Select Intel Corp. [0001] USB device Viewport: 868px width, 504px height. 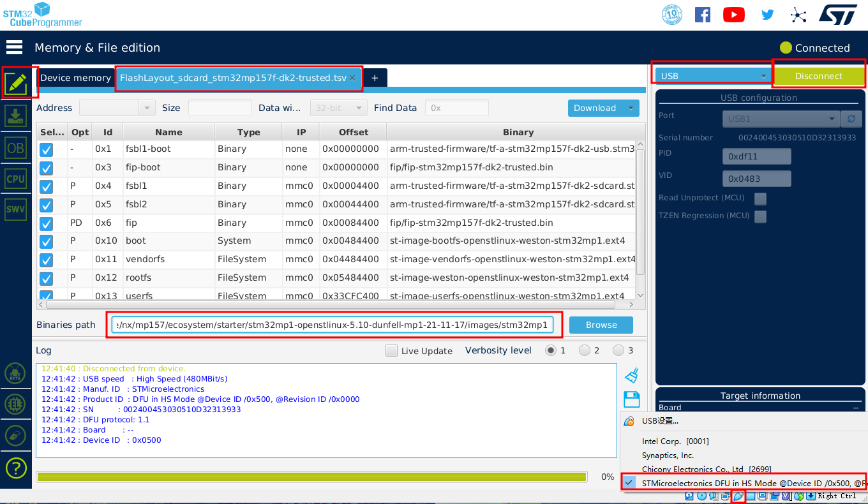[x=675, y=441]
